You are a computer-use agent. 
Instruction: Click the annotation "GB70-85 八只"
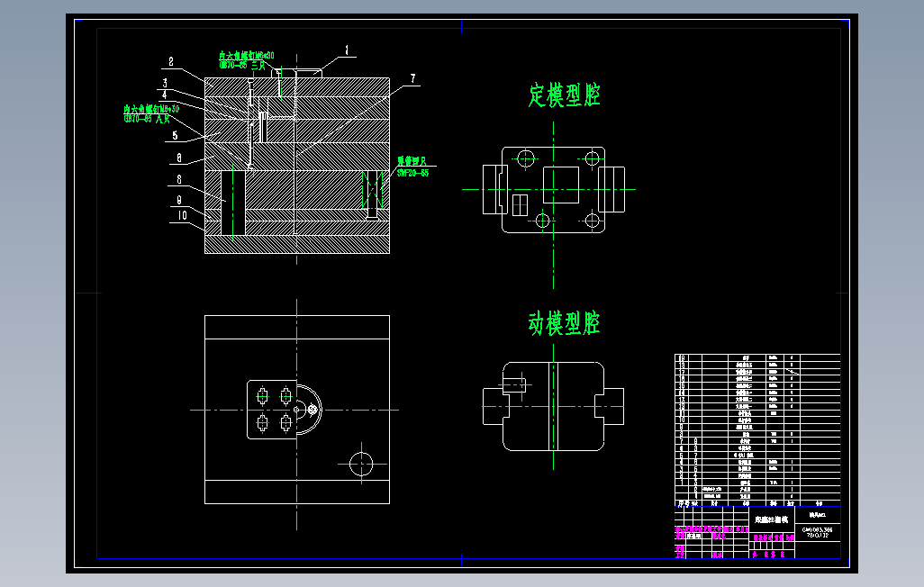[x=147, y=119]
